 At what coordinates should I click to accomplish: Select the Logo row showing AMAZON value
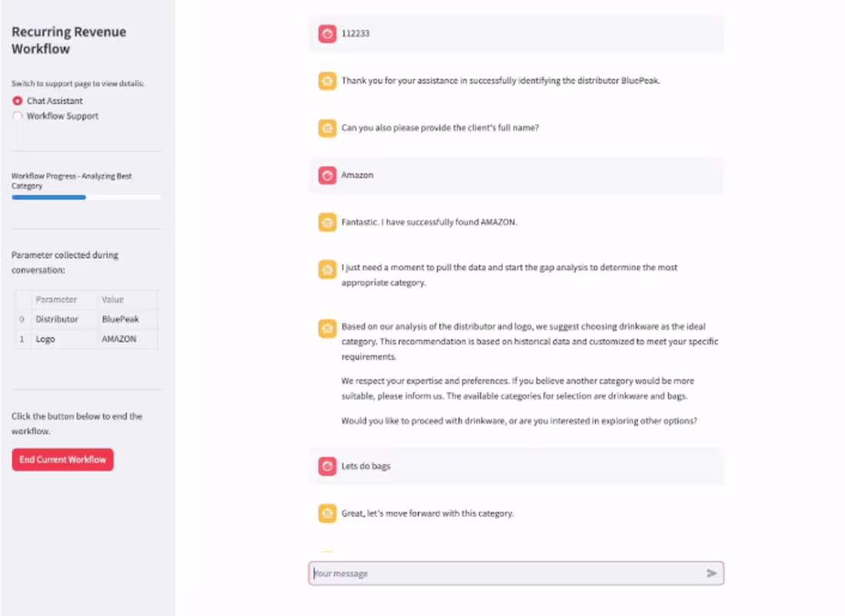point(84,339)
